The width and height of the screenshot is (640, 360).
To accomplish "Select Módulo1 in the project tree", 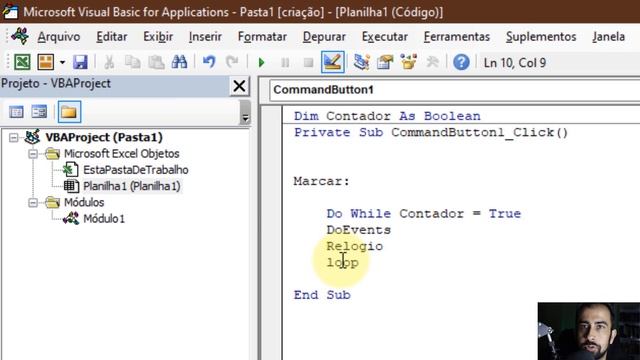I will point(104,219).
